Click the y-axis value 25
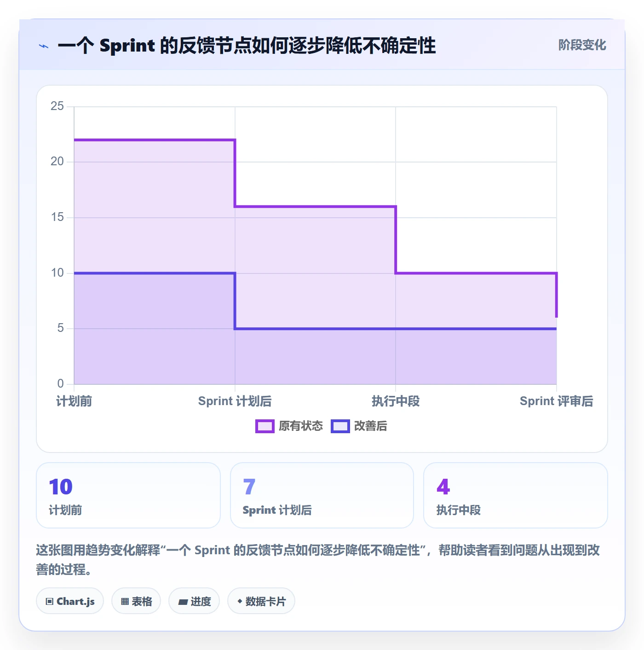The width and height of the screenshot is (644, 650). point(57,106)
